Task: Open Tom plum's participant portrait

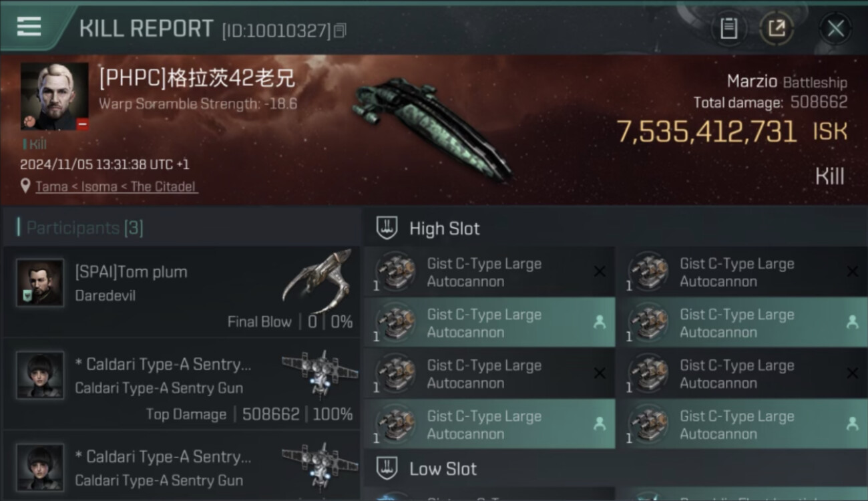Action: tap(40, 283)
